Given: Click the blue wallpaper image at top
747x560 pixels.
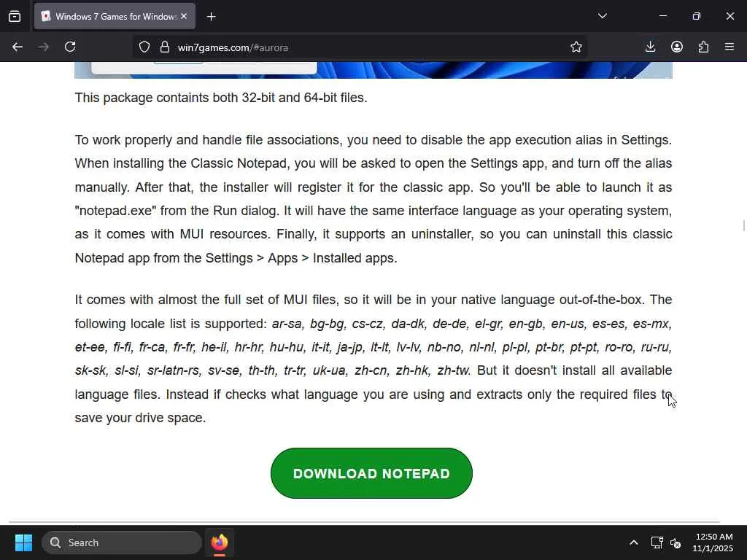Looking at the screenshot, I should (373, 70).
